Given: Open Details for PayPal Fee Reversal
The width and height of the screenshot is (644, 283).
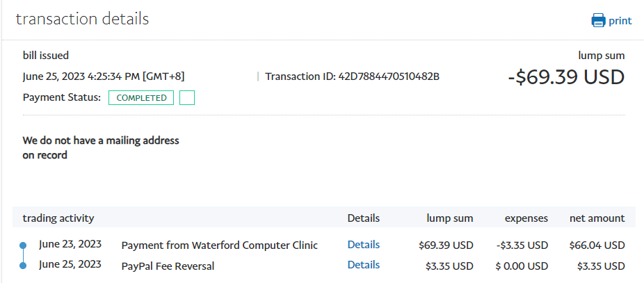Looking at the screenshot, I should click(364, 265).
